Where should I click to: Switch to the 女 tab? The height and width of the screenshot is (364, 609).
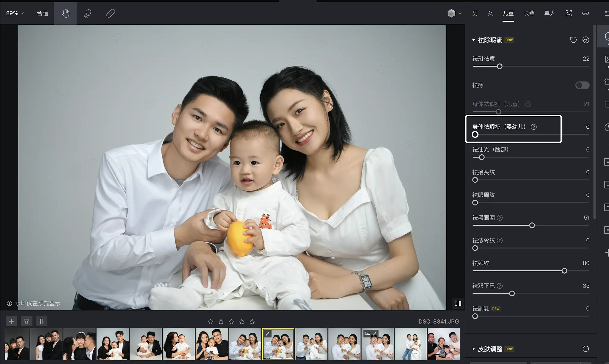490,13
